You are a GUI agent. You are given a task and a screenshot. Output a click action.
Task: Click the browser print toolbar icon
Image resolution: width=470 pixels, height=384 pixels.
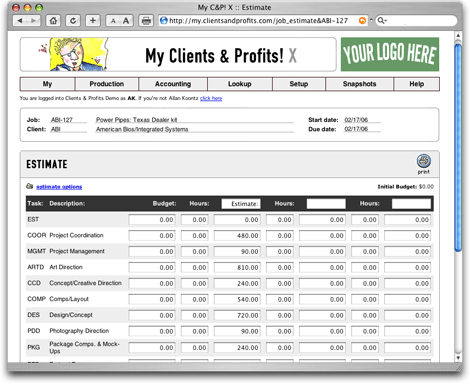pos(146,21)
